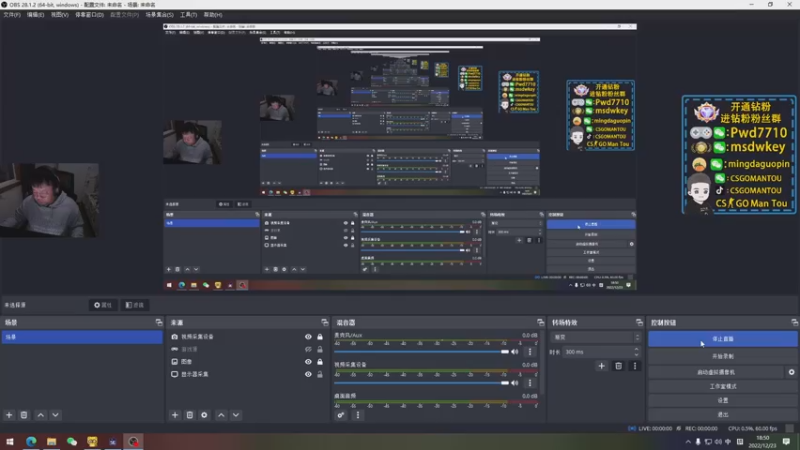Screen dimensions: 800x450
Task: Toggle visibility of video capture device source
Action: point(308,337)
